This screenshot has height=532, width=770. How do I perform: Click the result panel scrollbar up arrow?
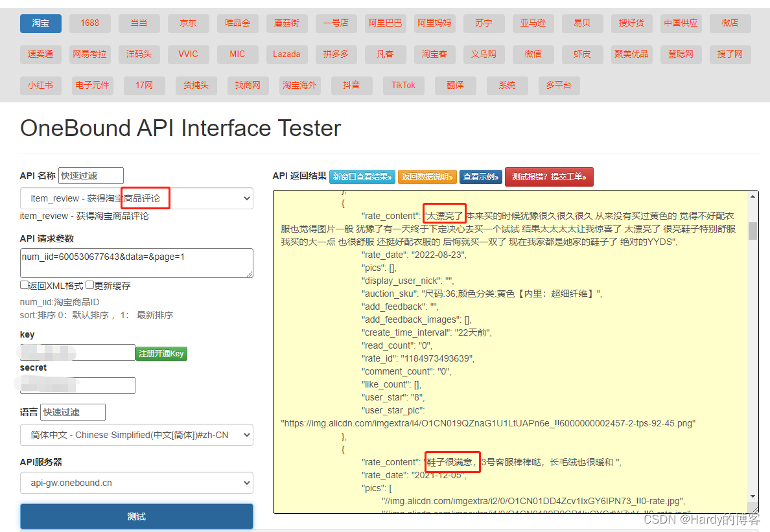[752, 197]
